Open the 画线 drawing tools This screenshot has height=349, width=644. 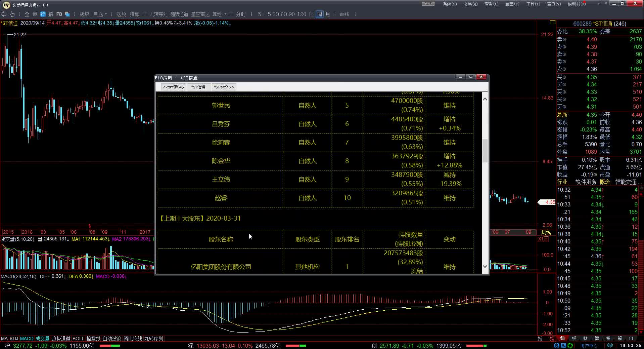pyautogui.click(x=344, y=14)
